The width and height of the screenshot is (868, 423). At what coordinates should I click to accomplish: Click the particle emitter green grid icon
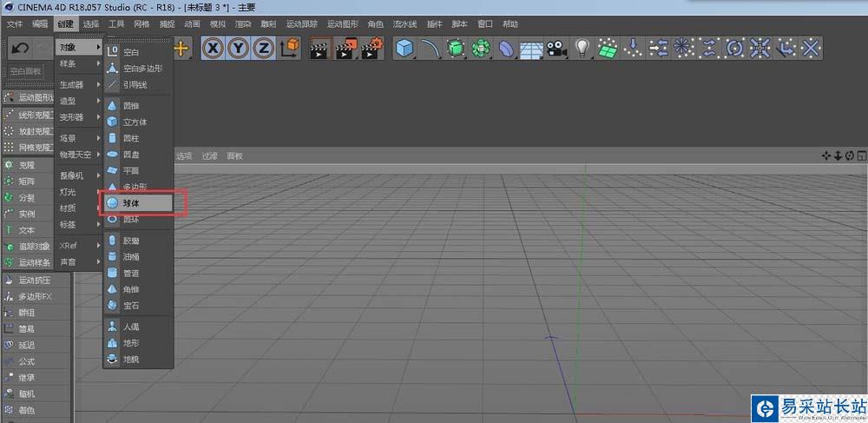click(x=608, y=49)
